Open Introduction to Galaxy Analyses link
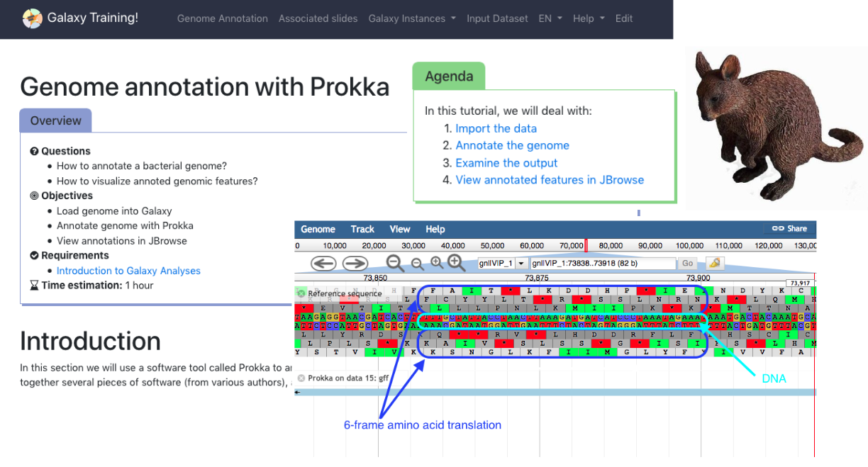 (128, 271)
